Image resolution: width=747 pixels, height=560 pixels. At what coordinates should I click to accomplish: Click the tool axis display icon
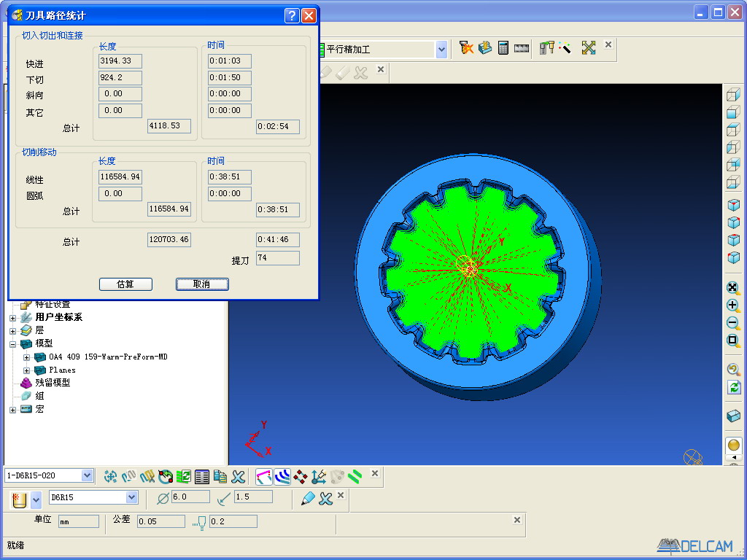tap(318, 476)
